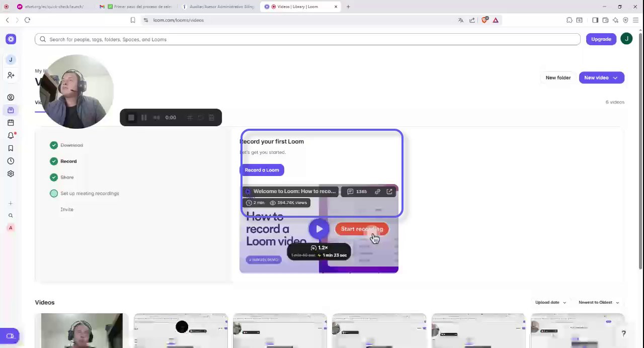
Task: Reload the page with the refresh icon
Action: pos(27,20)
